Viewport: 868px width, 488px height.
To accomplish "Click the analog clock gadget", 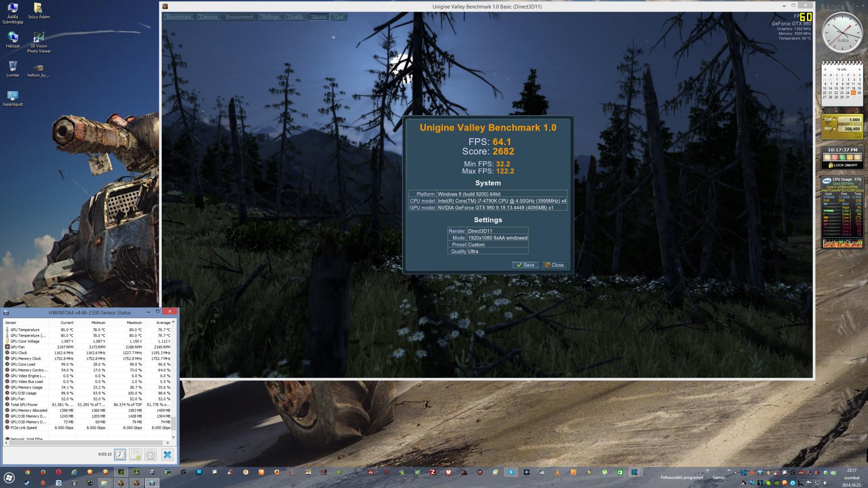I will point(843,33).
